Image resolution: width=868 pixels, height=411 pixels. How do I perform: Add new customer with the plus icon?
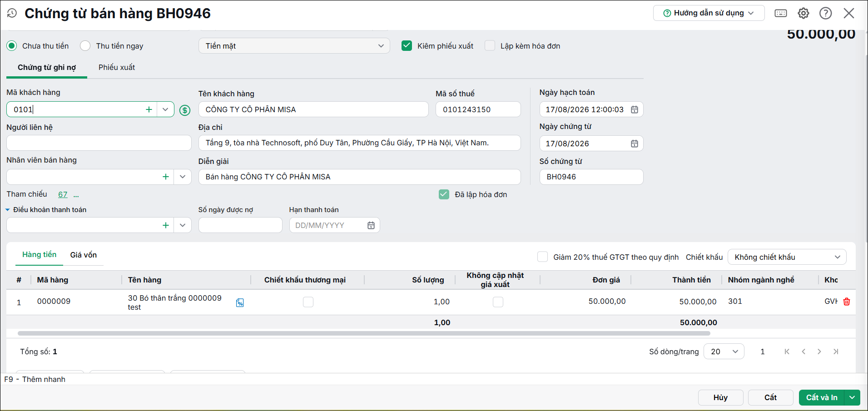pyautogui.click(x=149, y=109)
